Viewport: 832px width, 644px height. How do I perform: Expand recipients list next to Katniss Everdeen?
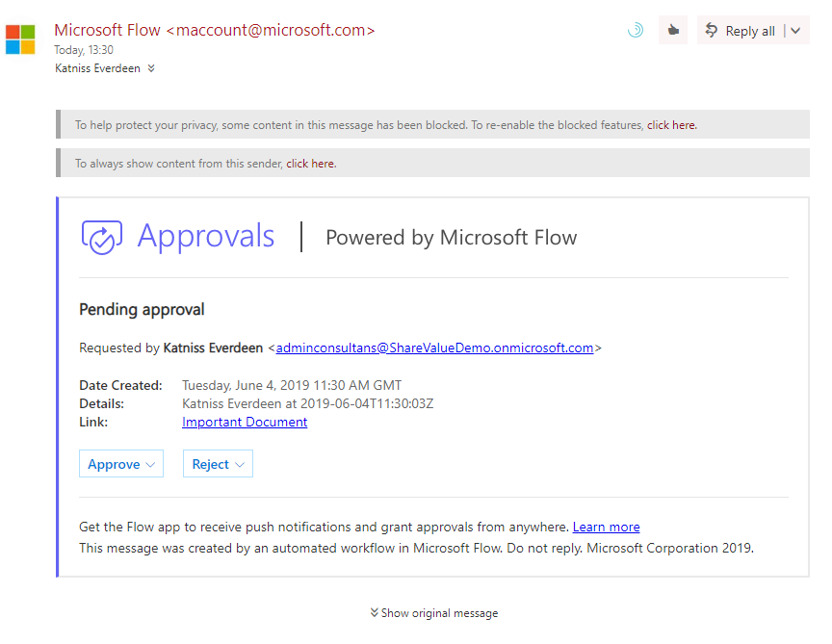[x=151, y=68]
